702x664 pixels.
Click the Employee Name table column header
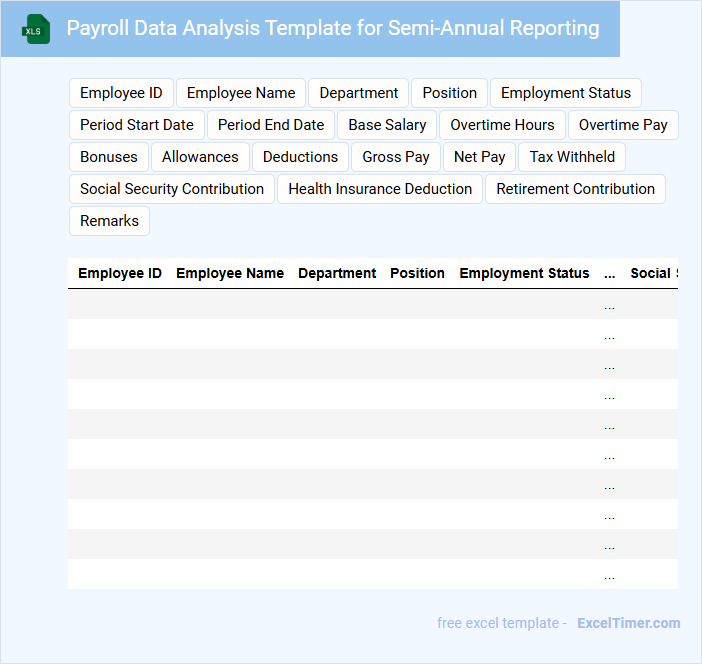pyautogui.click(x=230, y=273)
